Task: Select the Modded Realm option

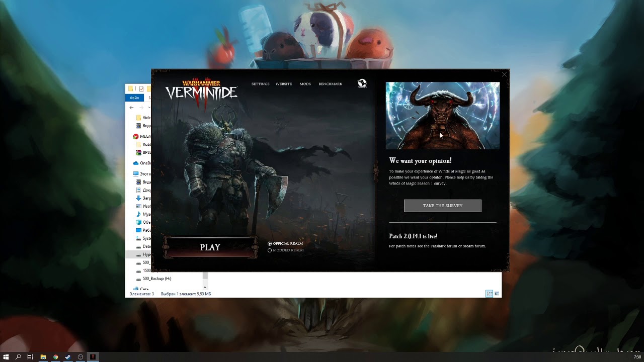Action: point(286,250)
